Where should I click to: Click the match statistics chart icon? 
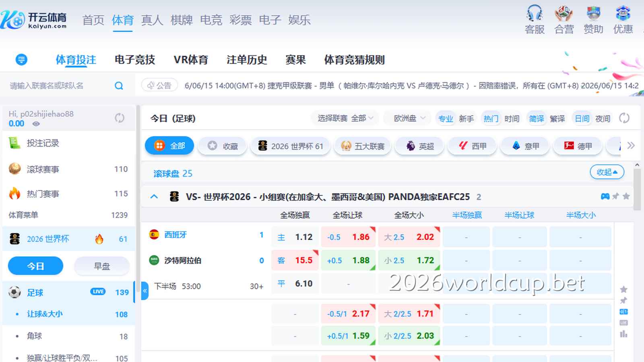pyautogui.click(x=623, y=334)
